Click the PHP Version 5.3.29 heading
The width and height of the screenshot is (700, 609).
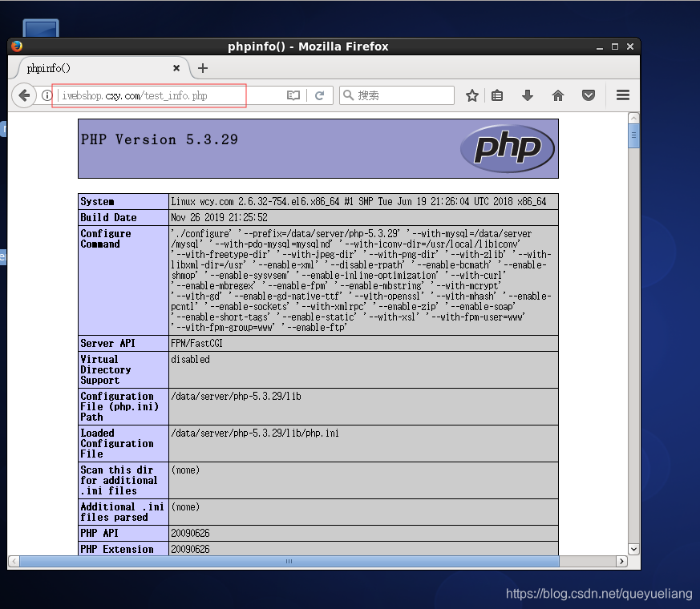160,139
